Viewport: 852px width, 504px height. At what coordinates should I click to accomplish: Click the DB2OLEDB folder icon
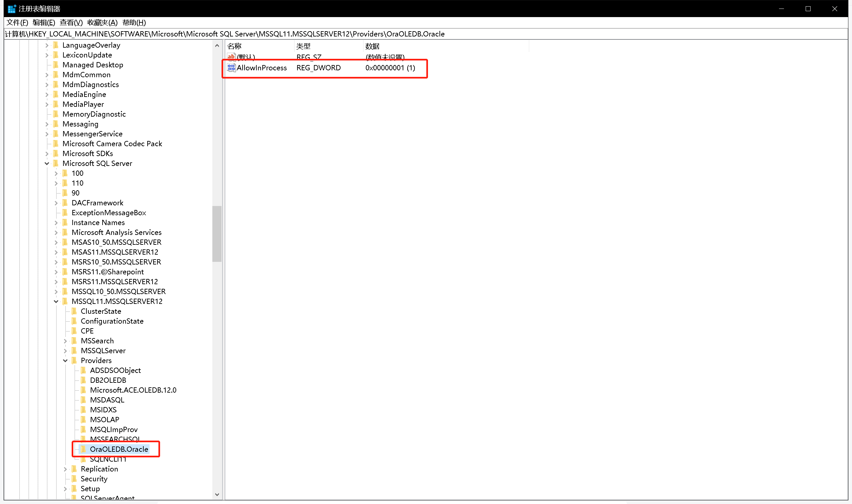click(x=83, y=380)
